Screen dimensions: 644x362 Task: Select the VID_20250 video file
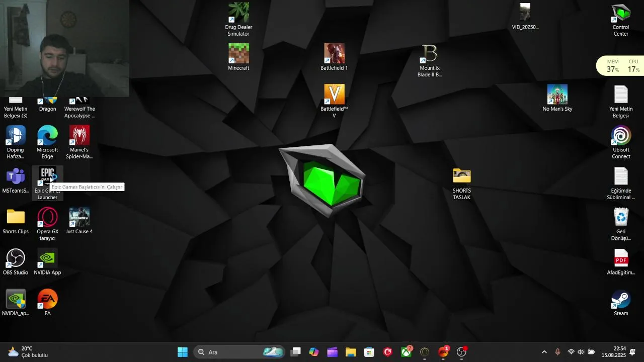pos(525,17)
